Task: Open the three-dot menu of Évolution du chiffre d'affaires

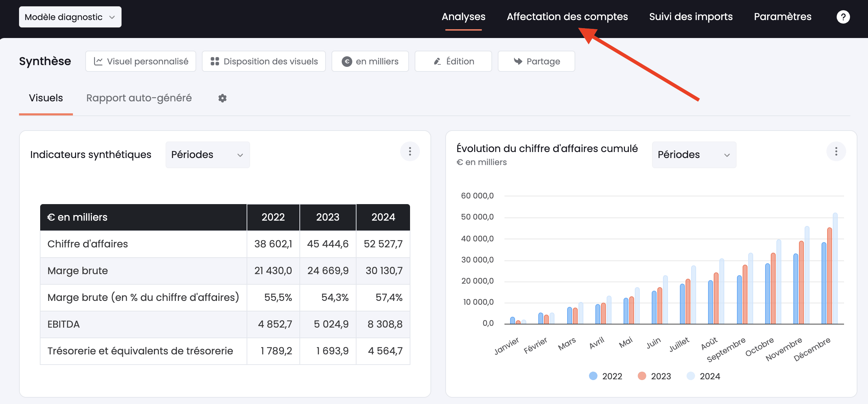Action: point(836,151)
